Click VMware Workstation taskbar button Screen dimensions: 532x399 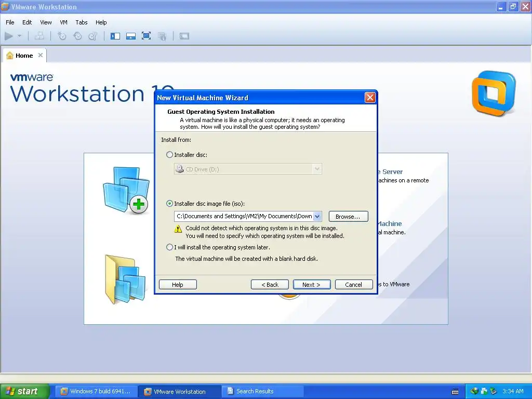179,392
